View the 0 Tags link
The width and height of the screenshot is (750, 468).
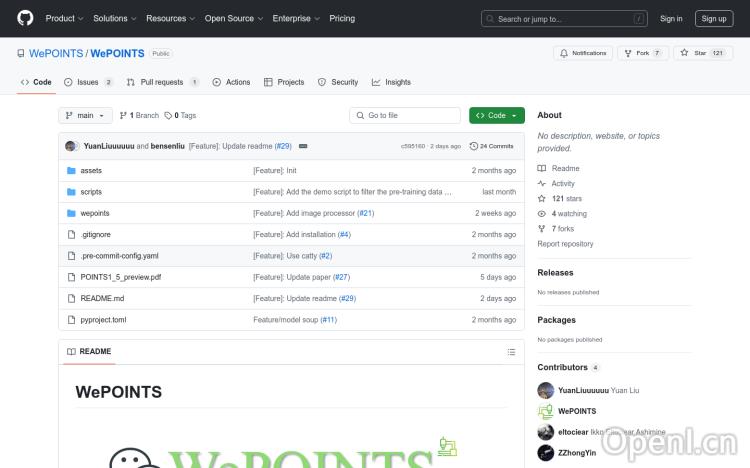(180, 115)
